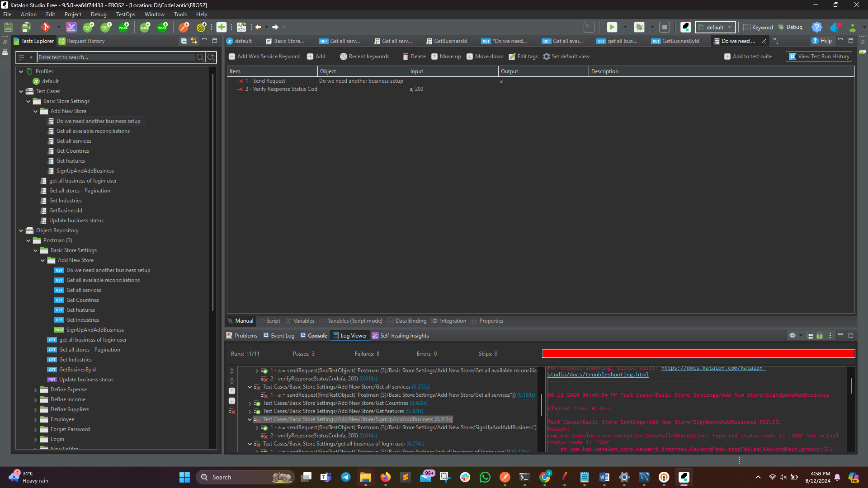Image resolution: width=868 pixels, height=488 pixels.
Task: Click the Save toolbar icon
Action: [x=8, y=27]
